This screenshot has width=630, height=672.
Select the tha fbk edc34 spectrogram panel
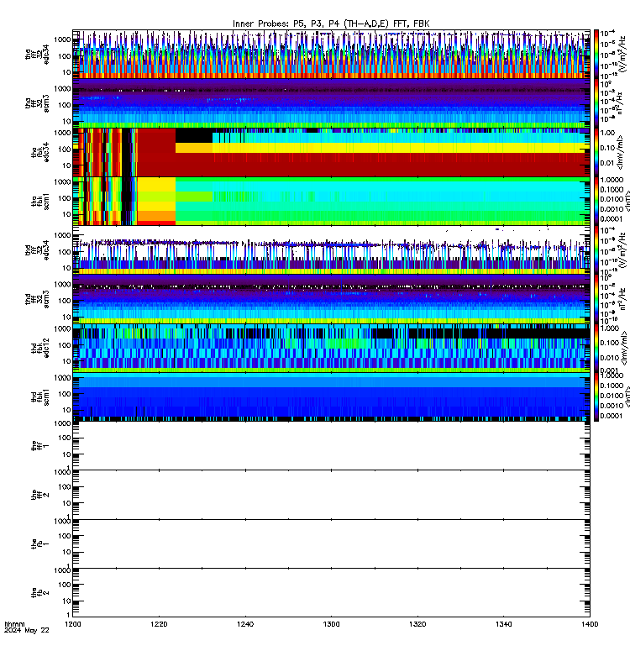[x=331, y=152]
